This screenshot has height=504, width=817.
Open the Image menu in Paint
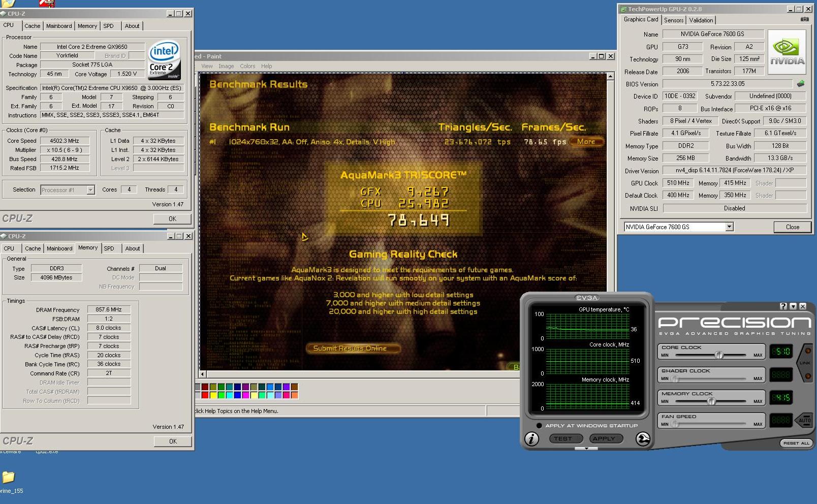click(x=226, y=66)
